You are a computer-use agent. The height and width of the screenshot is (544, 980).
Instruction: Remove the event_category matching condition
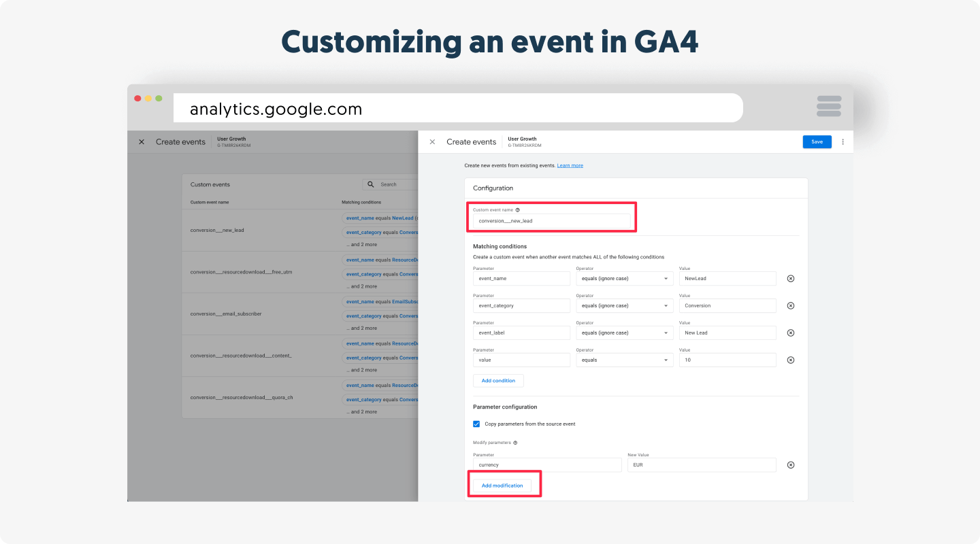click(790, 306)
